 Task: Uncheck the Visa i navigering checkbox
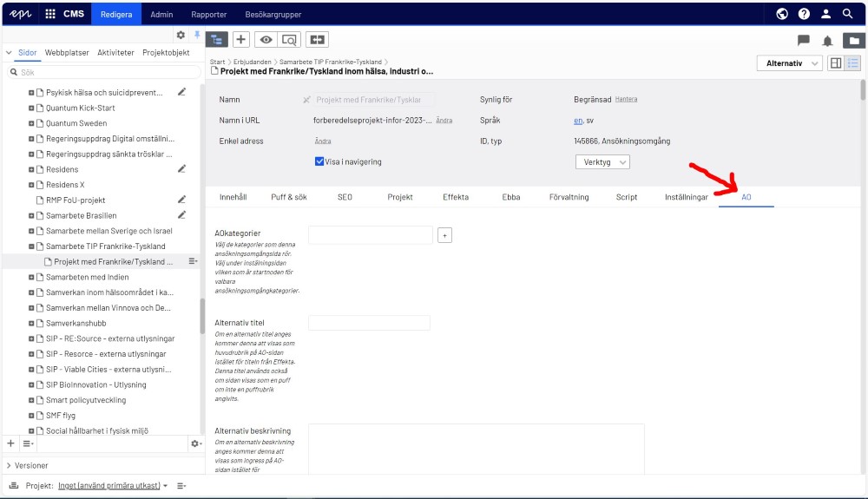[319, 161]
